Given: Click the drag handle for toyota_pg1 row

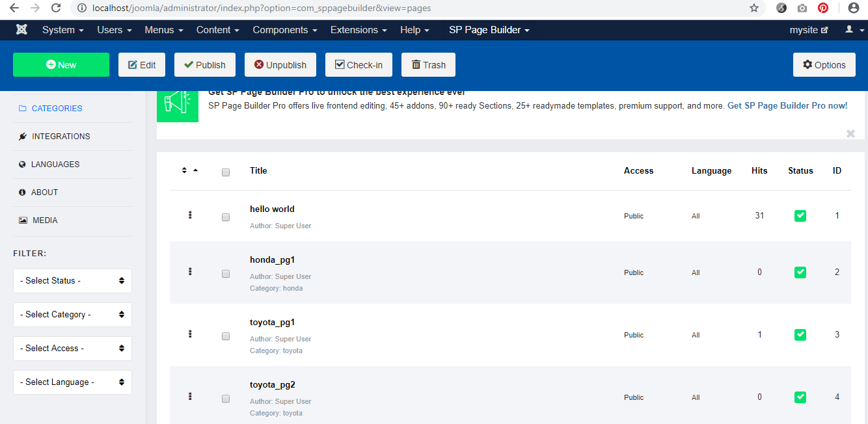Looking at the screenshot, I should tap(190, 334).
